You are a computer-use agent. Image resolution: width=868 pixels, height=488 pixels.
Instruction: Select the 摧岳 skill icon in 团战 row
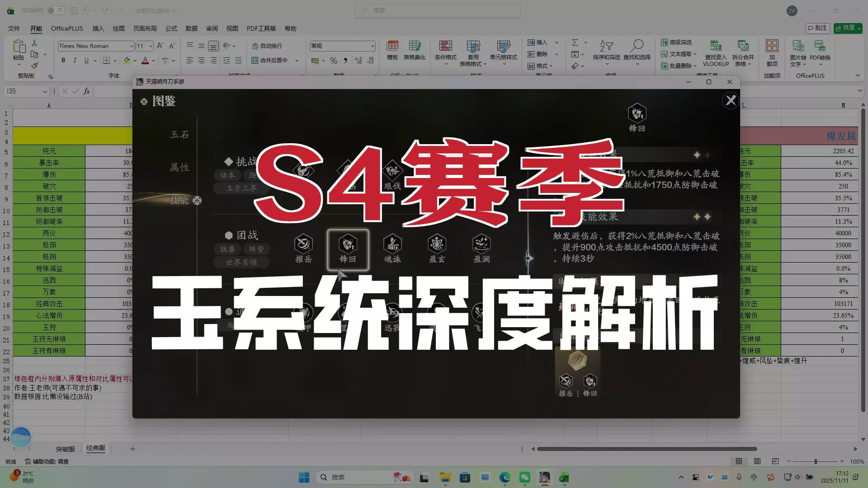coord(303,244)
